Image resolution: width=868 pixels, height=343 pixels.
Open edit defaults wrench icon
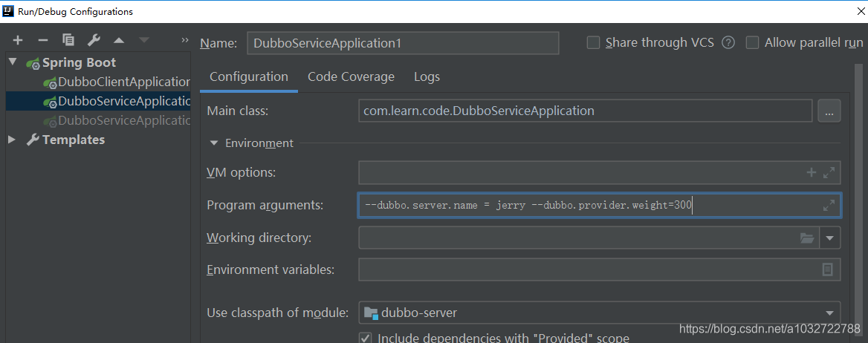tap(94, 40)
